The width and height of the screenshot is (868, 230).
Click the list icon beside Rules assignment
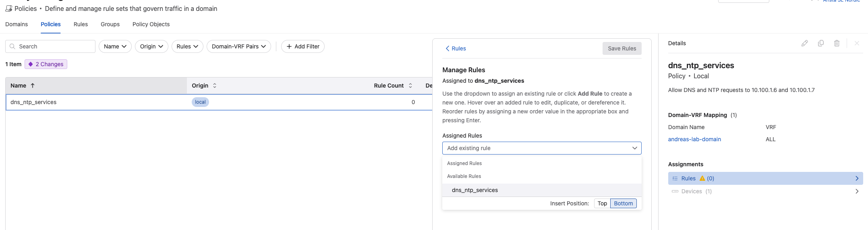click(675, 178)
